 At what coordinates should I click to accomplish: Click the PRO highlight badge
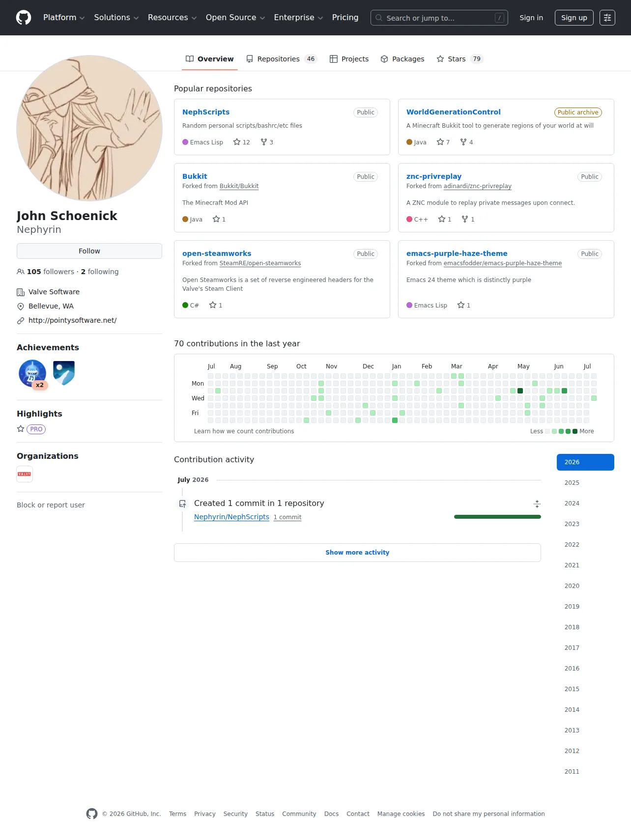(36, 429)
